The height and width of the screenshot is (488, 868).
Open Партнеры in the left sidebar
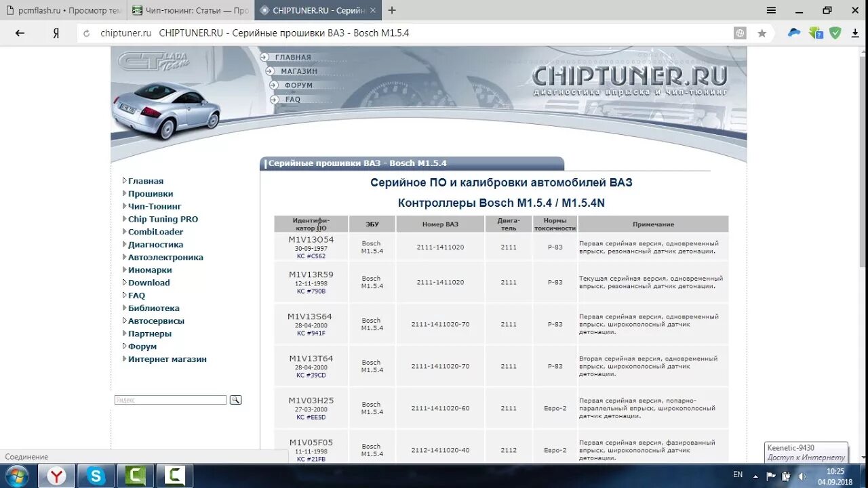(x=150, y=334)
